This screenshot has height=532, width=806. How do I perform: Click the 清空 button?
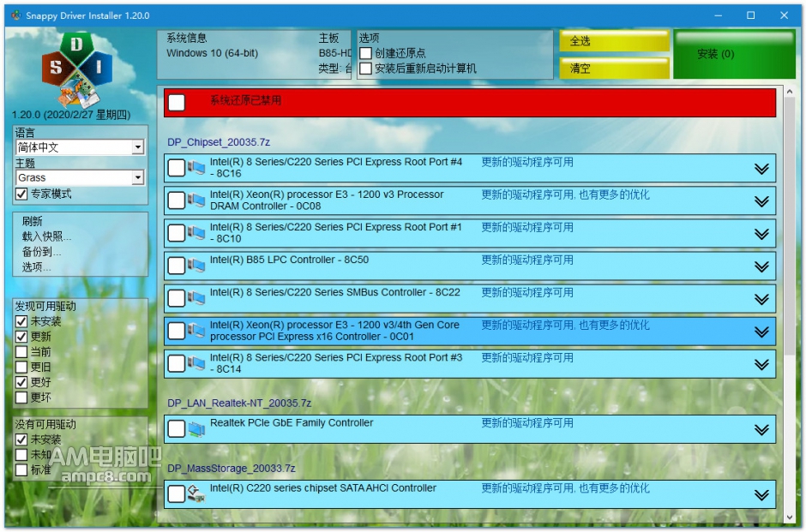[x=614, y=68]
